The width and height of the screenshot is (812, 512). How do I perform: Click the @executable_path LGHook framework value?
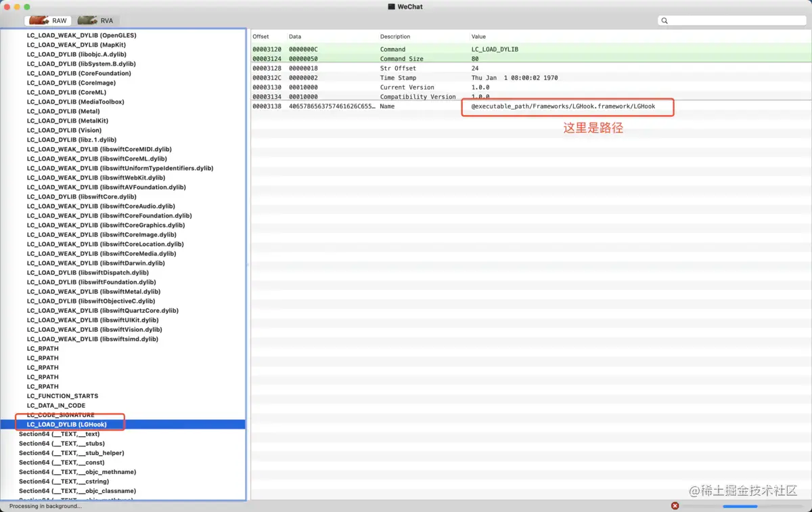pos(563,106)
